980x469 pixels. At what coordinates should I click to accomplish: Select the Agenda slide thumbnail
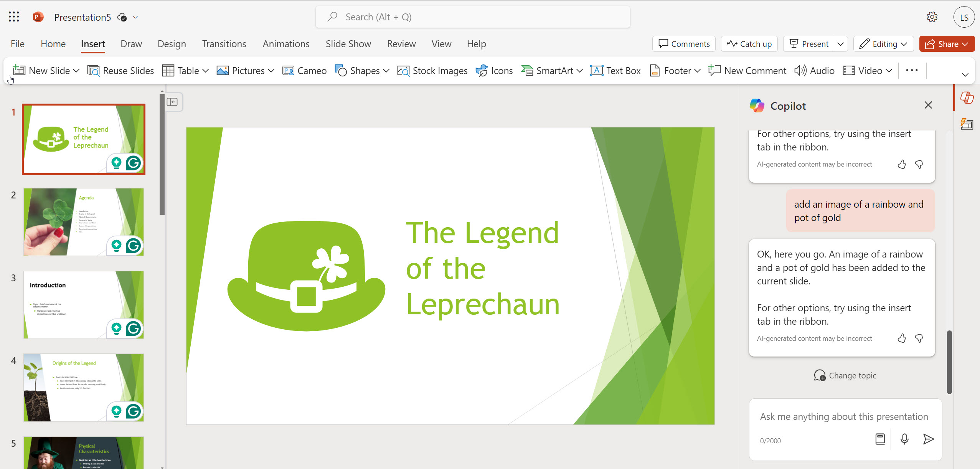(83, 222)
